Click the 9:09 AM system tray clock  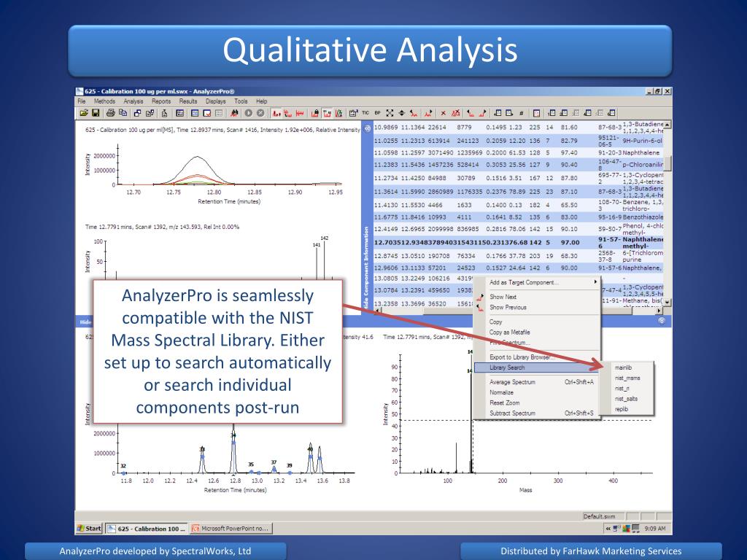tap(655, 529)
